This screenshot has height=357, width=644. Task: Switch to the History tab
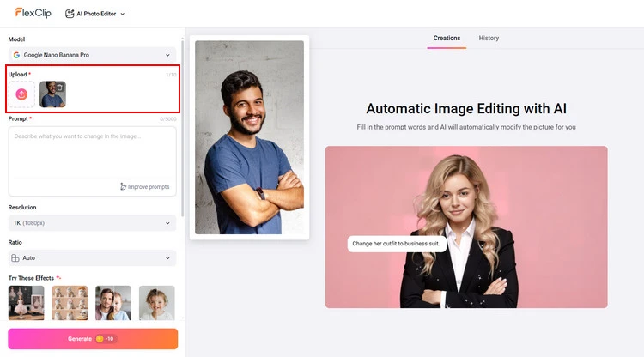point(489,39)
